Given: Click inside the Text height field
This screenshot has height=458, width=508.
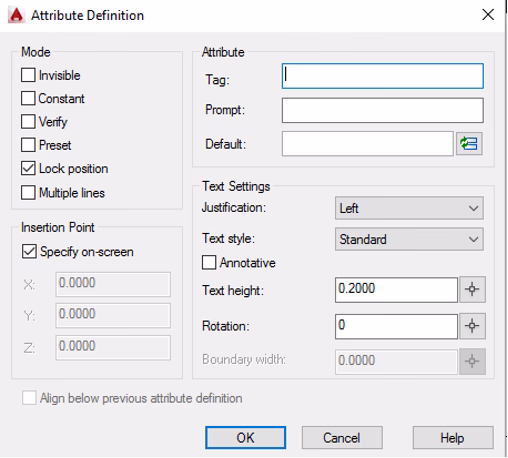Looking at the screenshot, I should point(396,290).
